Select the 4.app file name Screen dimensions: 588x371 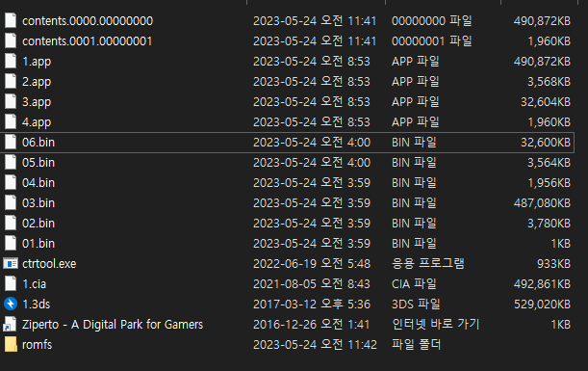pyautogui.click(x=37, y=122)
